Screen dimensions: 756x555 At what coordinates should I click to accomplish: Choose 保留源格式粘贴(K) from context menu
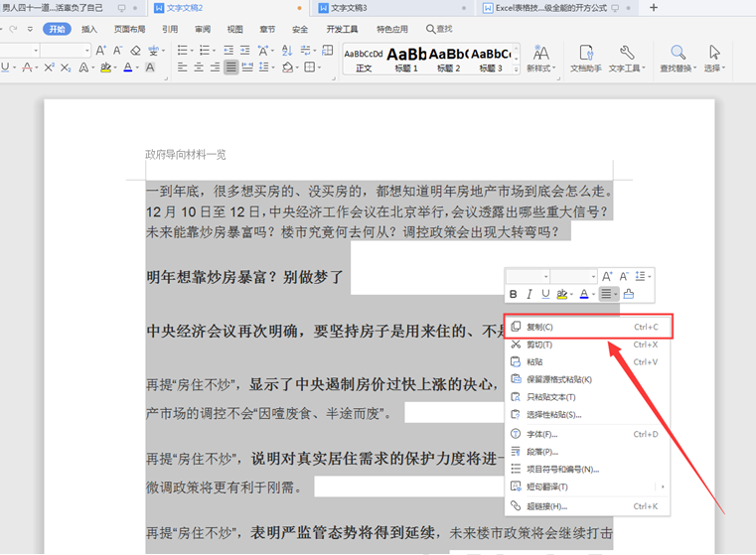click(587, 379)
